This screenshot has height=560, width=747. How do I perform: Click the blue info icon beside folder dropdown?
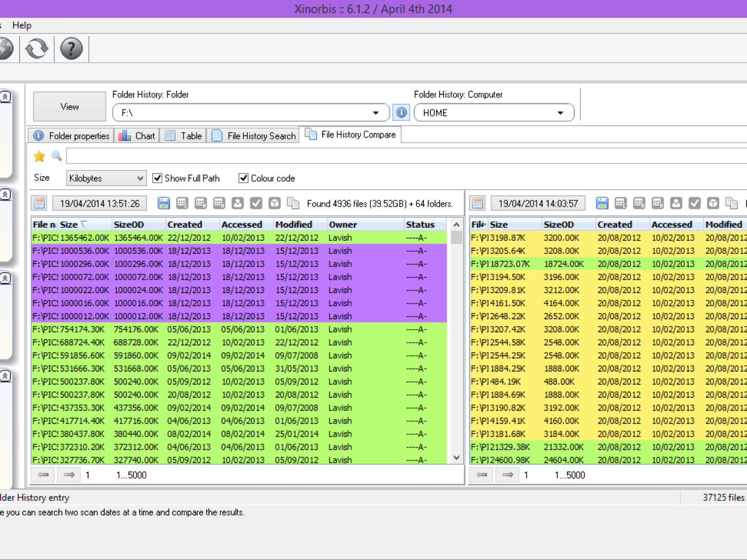[401, 113]
